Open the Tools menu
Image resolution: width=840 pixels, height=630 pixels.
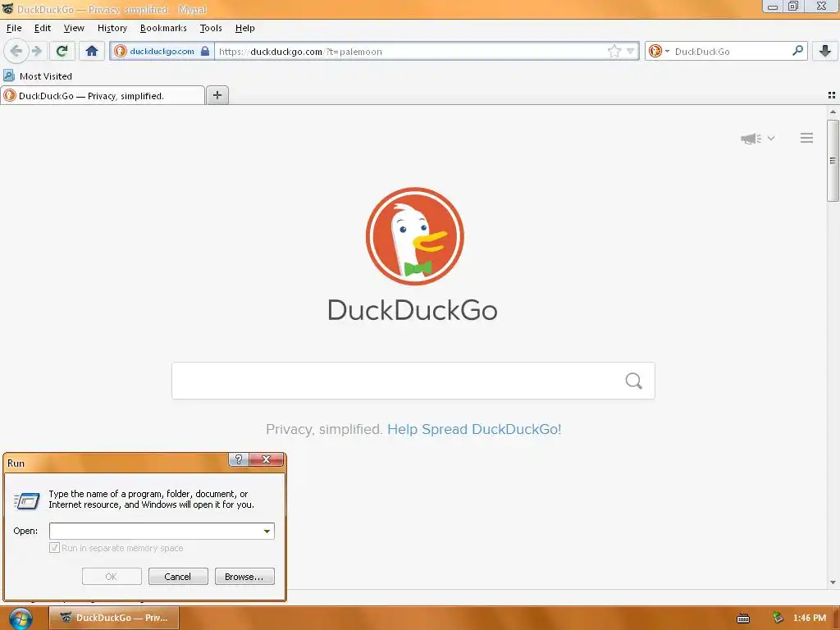click(211, 28)
